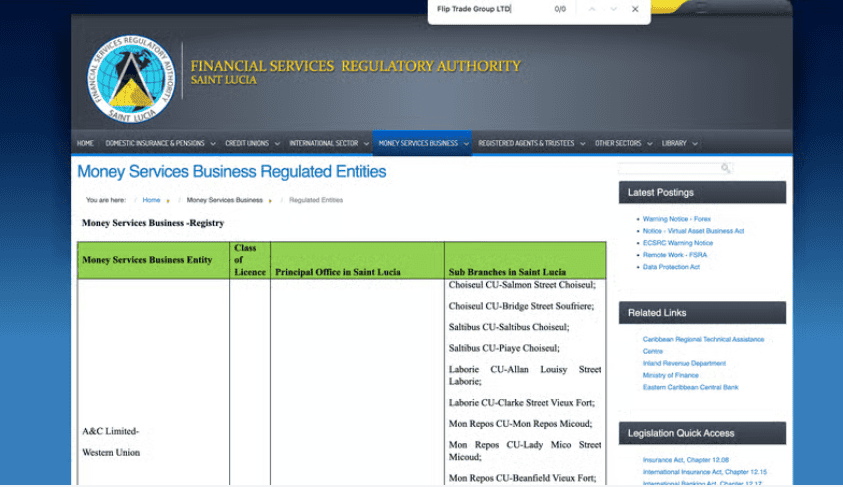Expand the Credit Unions dropdown
Screen dimensions: 843x487
(x=251, y=143)
